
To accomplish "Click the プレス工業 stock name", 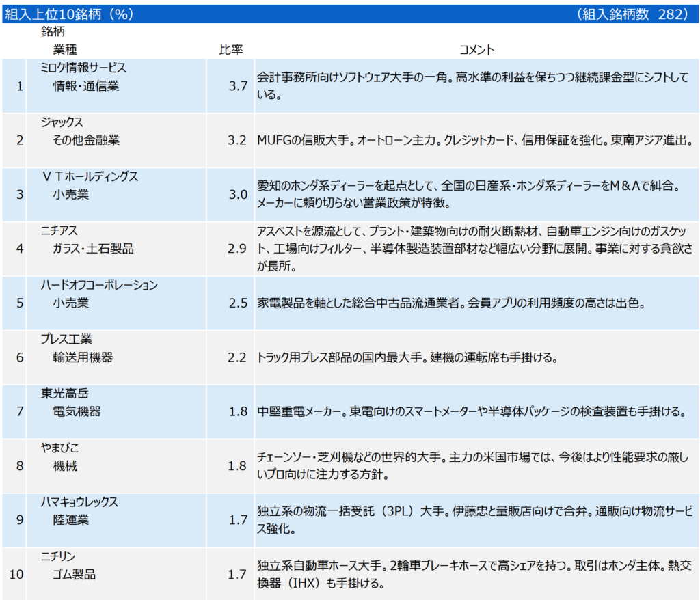I will (66, 340).
